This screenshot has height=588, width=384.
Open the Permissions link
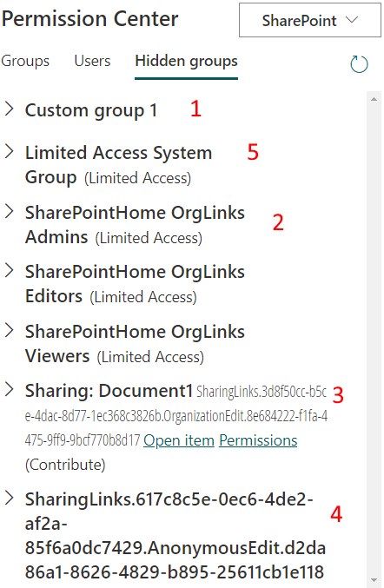(x=258, y=440)
